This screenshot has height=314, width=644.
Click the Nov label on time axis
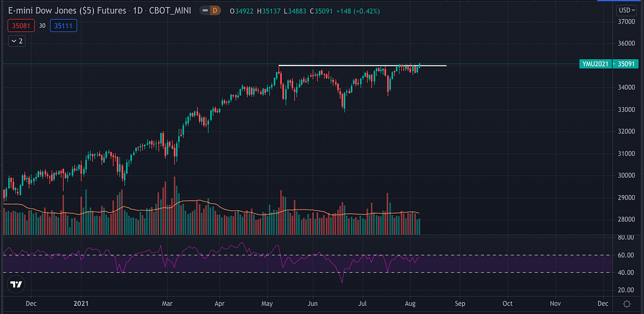click(x=555, y=304)
